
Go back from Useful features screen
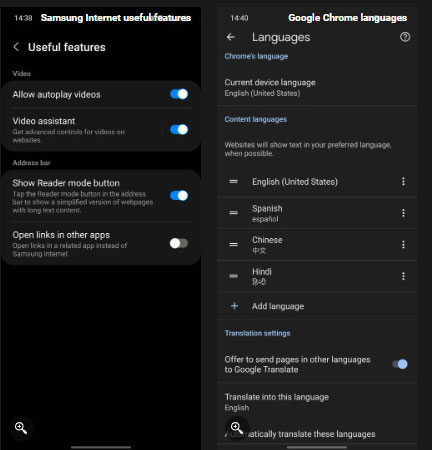tap(16, 47)
